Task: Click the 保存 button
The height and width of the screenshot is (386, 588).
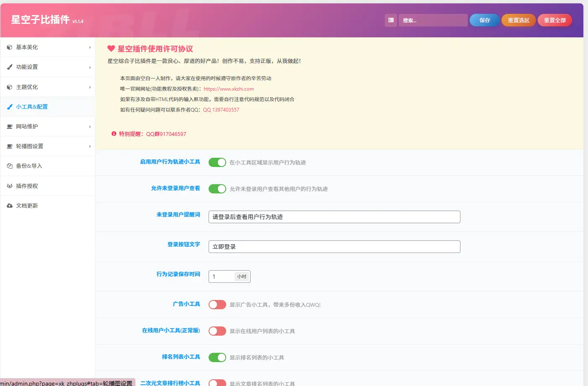Action: pyautogui.click(x=484, y=20)
